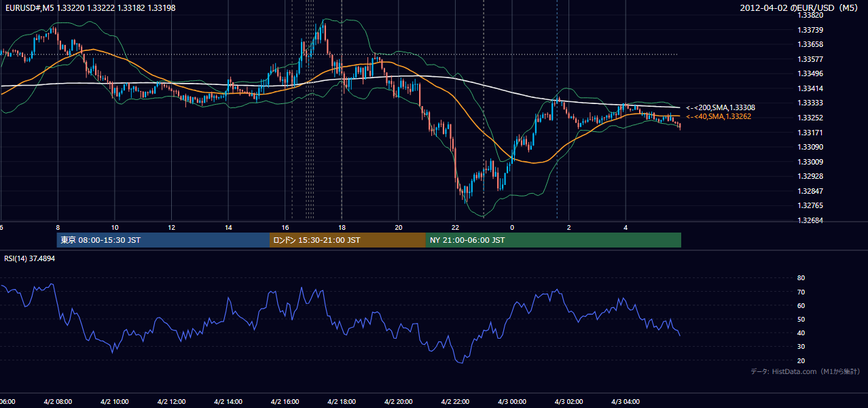Click the 4/2 16:00 date axis label
Image resolution: width=868 pixels, height=408 pixels.
pyautogui.click(x=285, y=402)
